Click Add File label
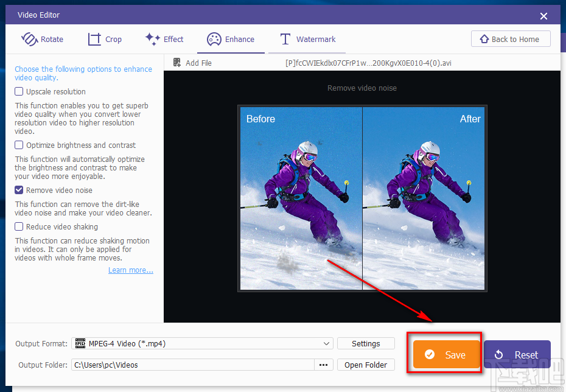This screenshot has height=392, width=566. click(x=198, y=63)
